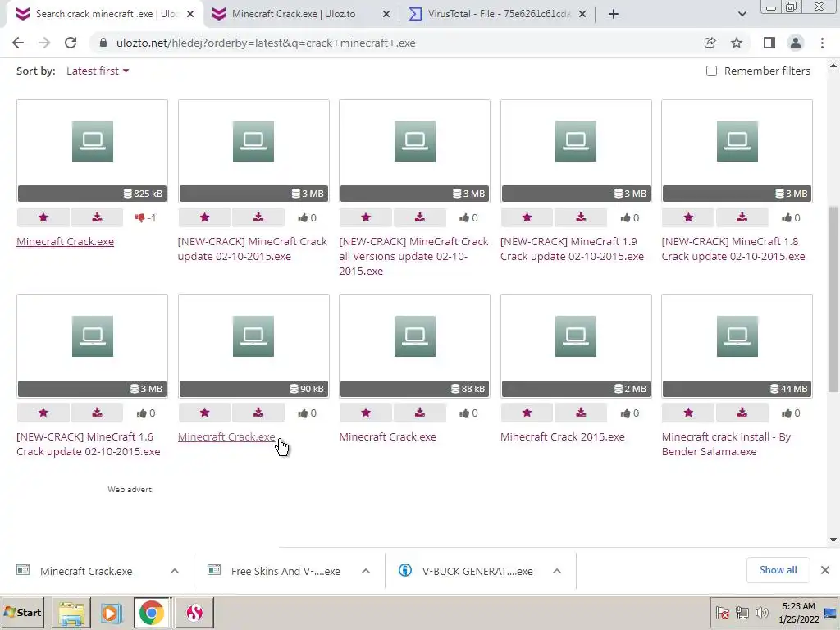
Task: Open the downloaded Minecraft Crack.exe in shelf
Action: coord(85,571)
